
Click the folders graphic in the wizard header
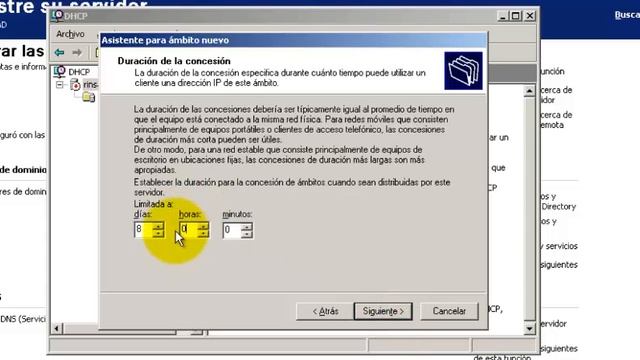pyautogui.click(x=463, y=71)
